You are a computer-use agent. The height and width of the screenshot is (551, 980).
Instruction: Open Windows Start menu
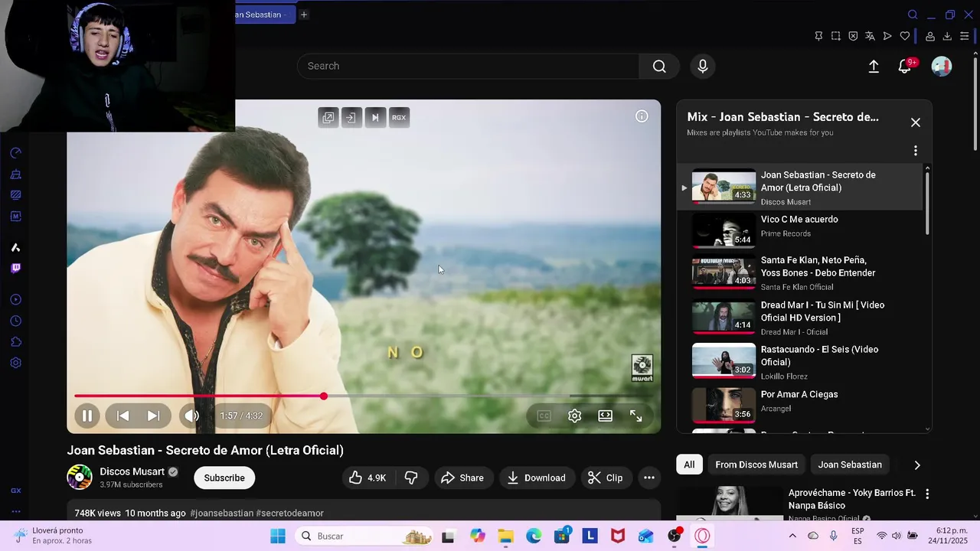(x=277, y=536)
